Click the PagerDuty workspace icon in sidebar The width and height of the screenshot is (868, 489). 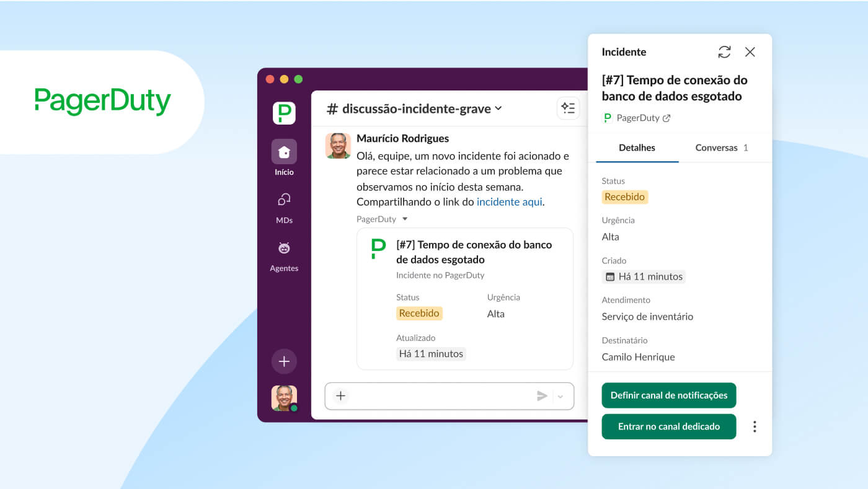click(x=284, y=113)
